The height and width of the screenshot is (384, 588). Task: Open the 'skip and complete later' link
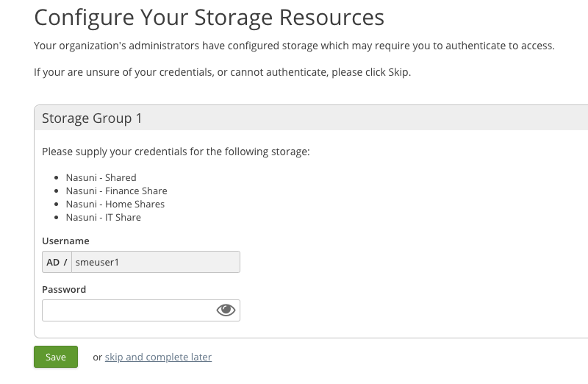pyautogui.click(x=158, y=357)
